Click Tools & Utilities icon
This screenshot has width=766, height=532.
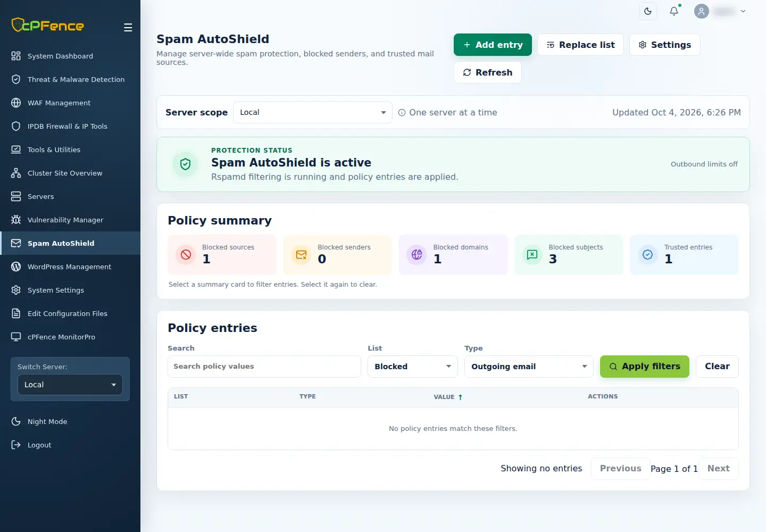tap(16, 149)
